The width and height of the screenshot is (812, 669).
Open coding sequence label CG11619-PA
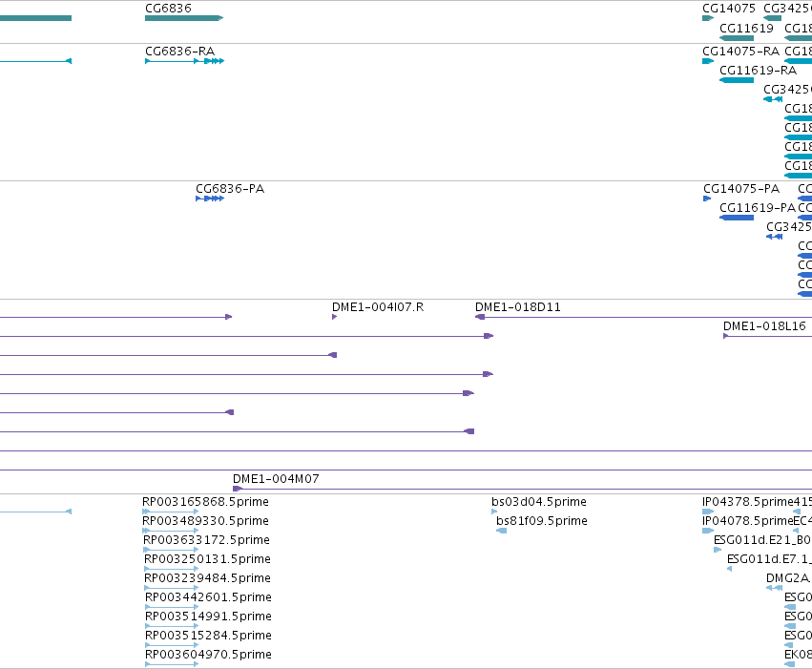[x=758, y=208]
